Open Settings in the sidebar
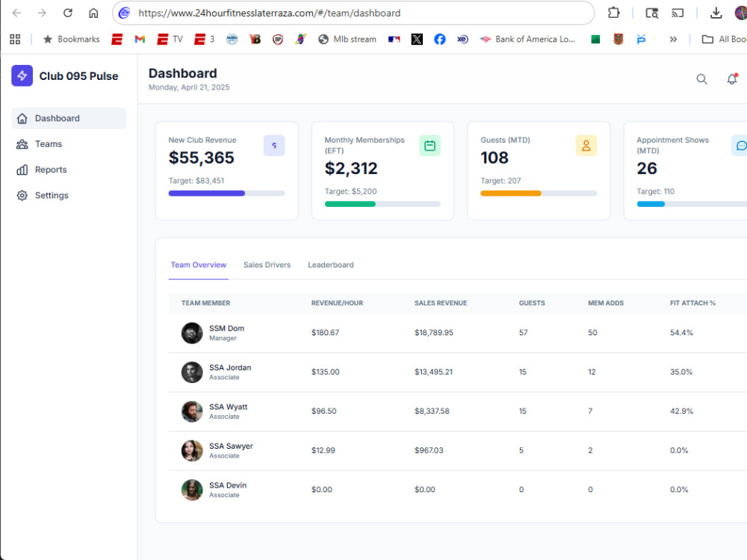747x560 pixels. [69, 195]
